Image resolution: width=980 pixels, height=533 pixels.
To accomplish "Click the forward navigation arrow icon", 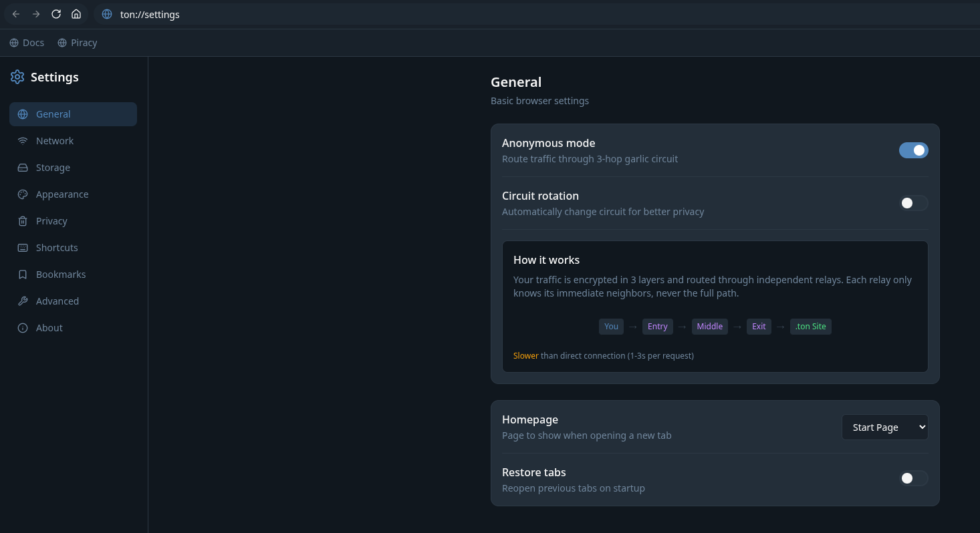I will (36, 14).
